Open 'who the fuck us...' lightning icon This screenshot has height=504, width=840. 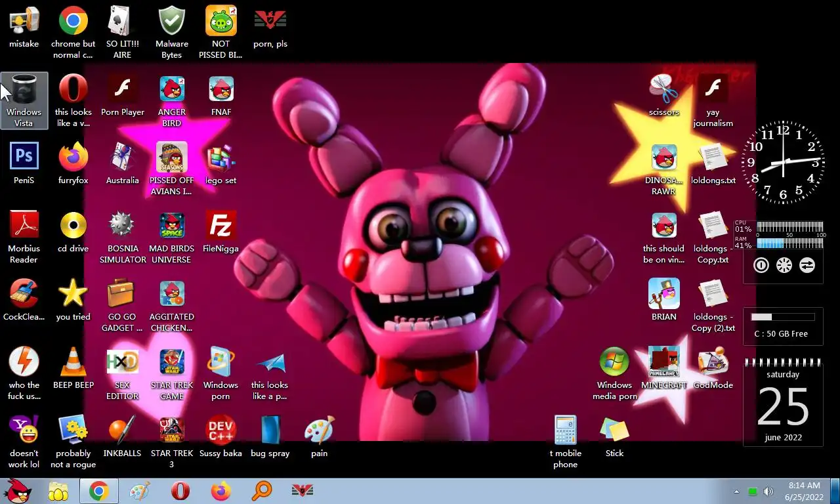[x=24, y=373]
